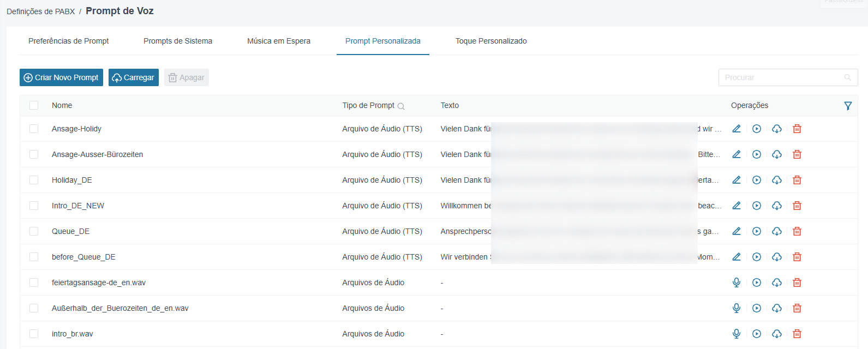This screenshot has width=868, height=349.
Task: Download the Ansage-Holidy prompt
Action: pyautogui.click(x=777, y=129)
